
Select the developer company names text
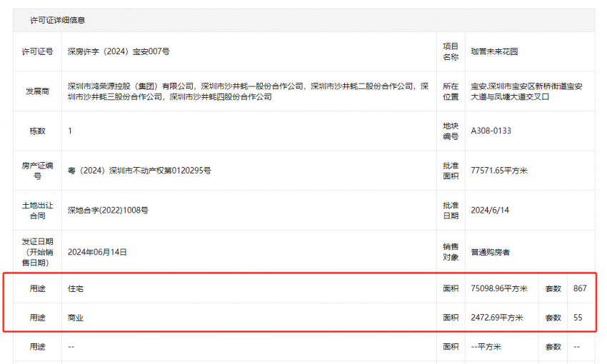[x=248, y=91]
